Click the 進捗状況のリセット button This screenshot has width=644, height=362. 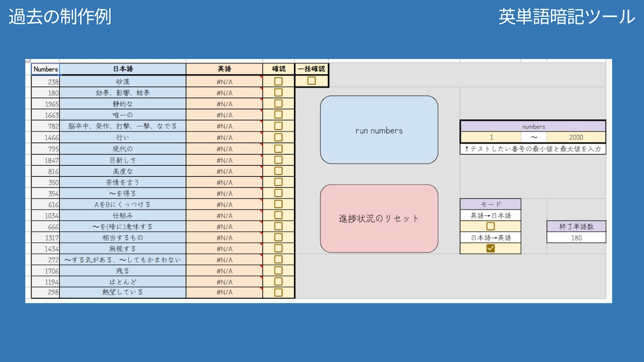click(x=379, y=218)
